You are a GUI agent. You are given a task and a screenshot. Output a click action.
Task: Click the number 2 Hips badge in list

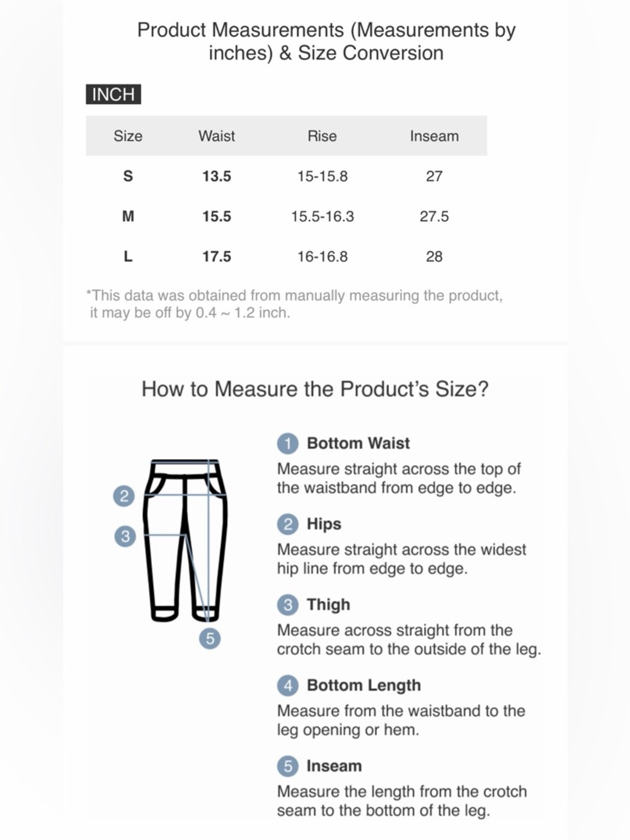288,524
